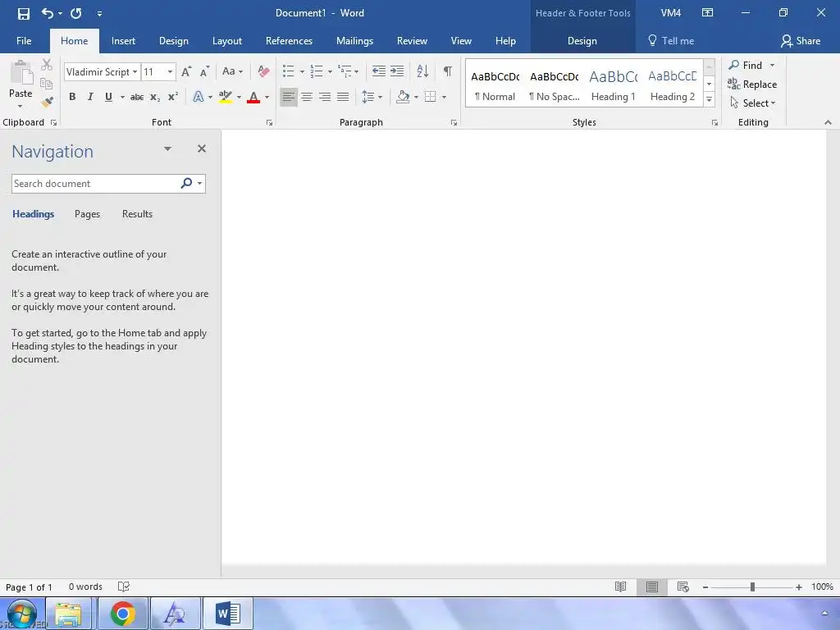Decrease indent of paragraph
This screenshot has width=840, height=630.
pos(379,71)
